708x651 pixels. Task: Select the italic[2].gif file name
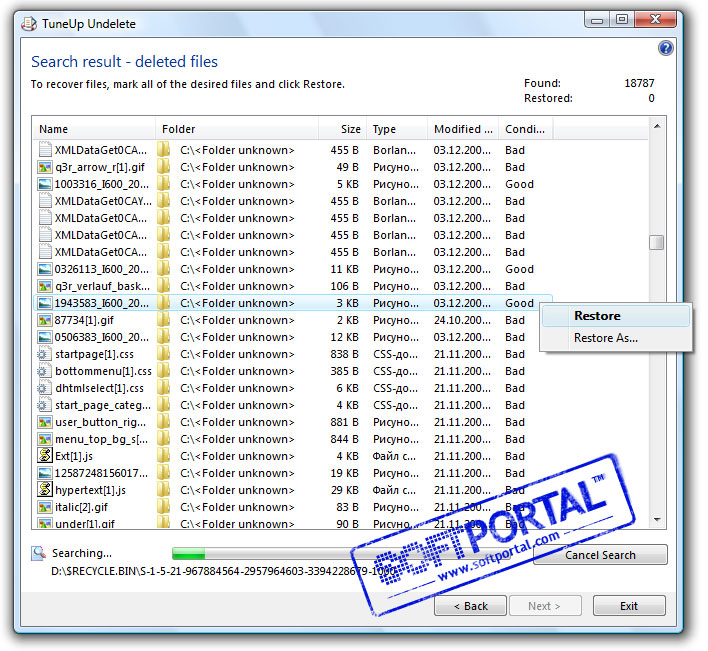pos(81,507)
